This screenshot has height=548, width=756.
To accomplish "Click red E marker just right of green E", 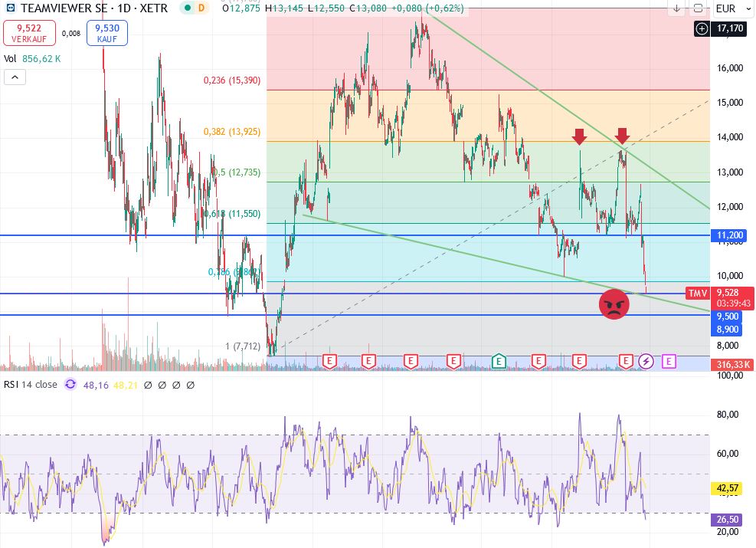I will pyautogui.click(x=538, y=361).
